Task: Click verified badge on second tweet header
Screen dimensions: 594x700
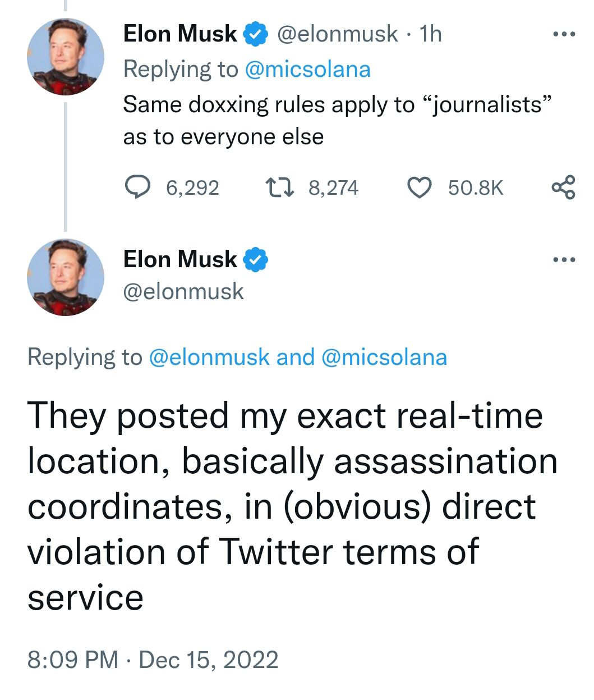Action: pyautogui.click(x=255, y=260)
